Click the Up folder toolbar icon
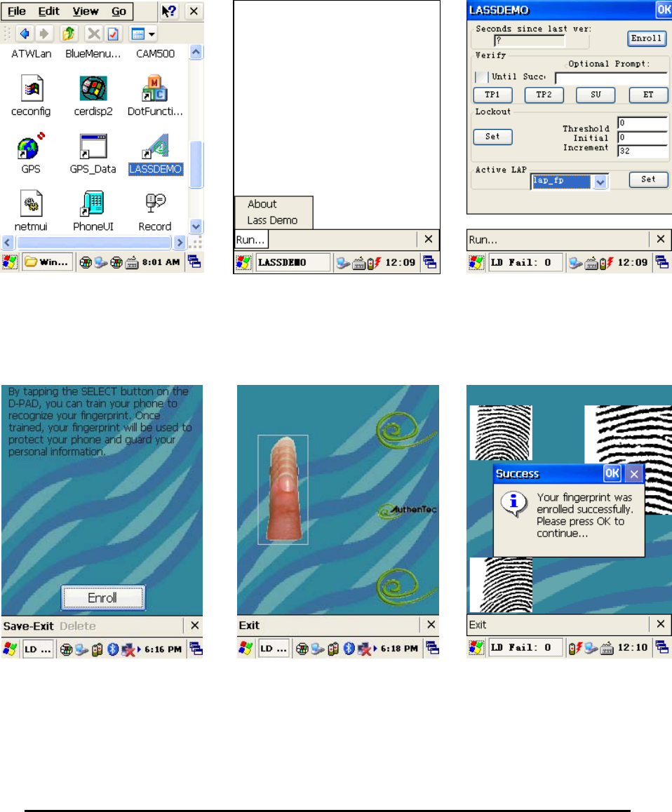The image size is (672, 812). tap(68, 34)
